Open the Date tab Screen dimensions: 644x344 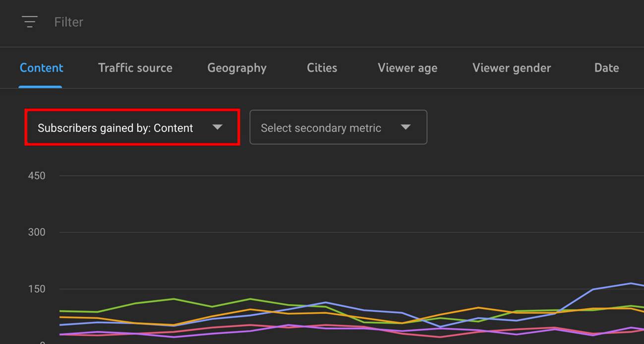pos(606,68)
